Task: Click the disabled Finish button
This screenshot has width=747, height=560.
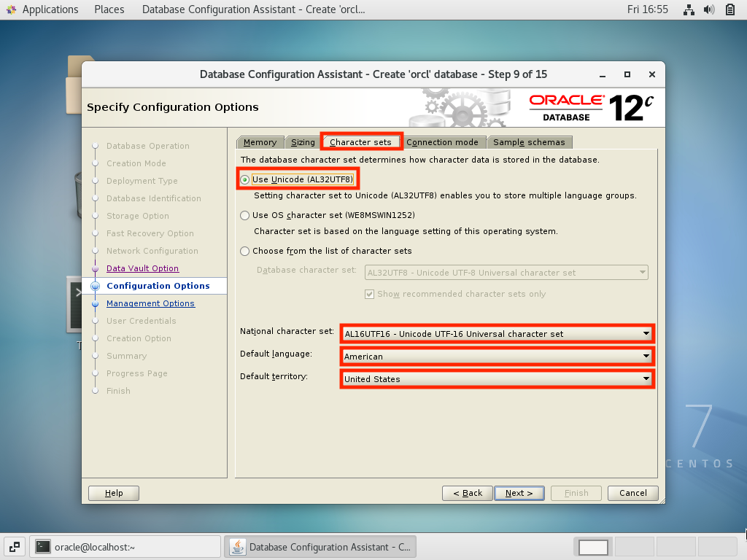Action: tap(576, 494)
